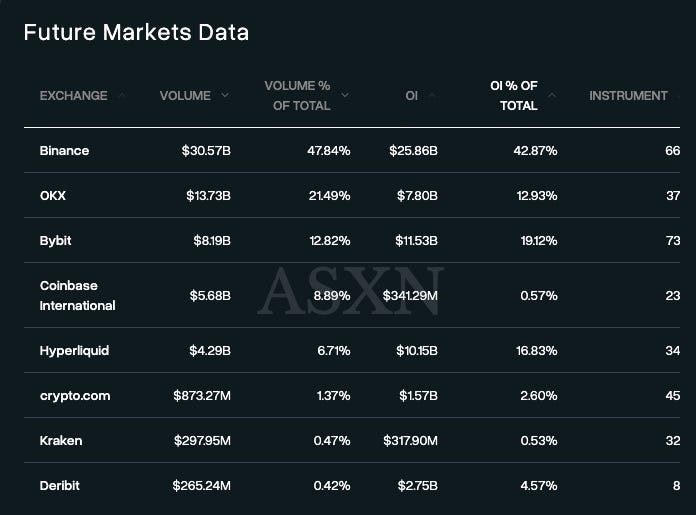Screen dimensions: 696x515
Task: Sort by Exchange column arrow icon
Action: click(x=122, y=95)
